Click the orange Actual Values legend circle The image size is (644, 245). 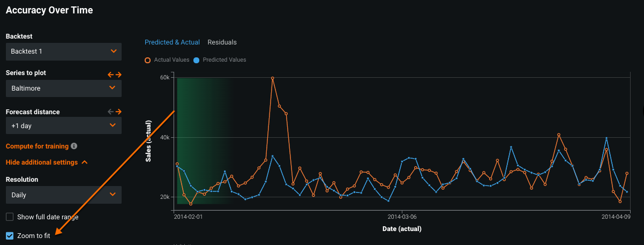pos(148,60)
